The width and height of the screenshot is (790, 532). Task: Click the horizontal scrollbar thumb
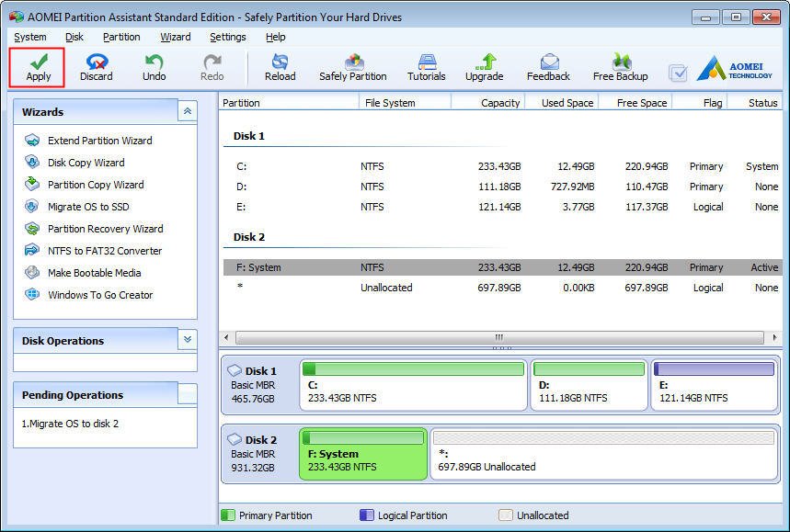point(498,337)
